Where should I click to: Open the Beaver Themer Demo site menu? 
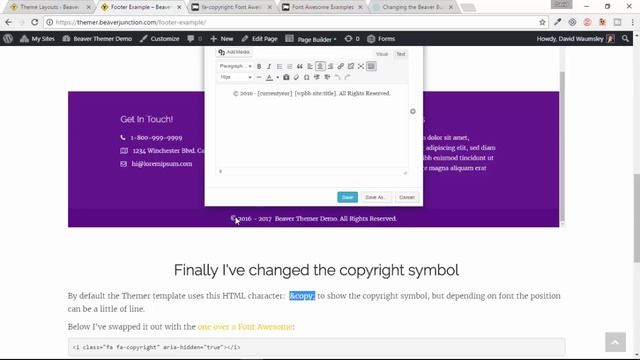coord(97,39)
